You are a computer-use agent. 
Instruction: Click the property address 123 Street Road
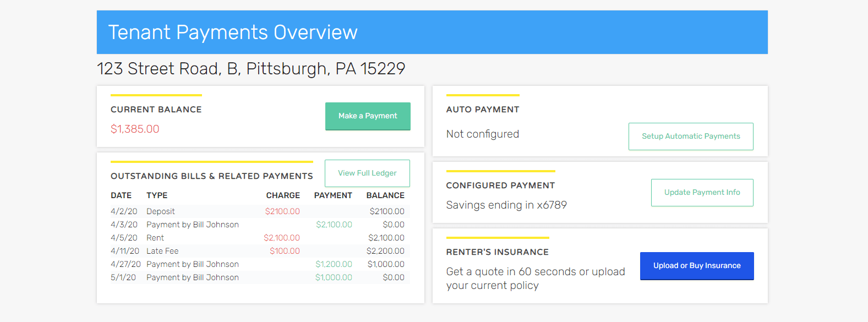click(252, 68)
